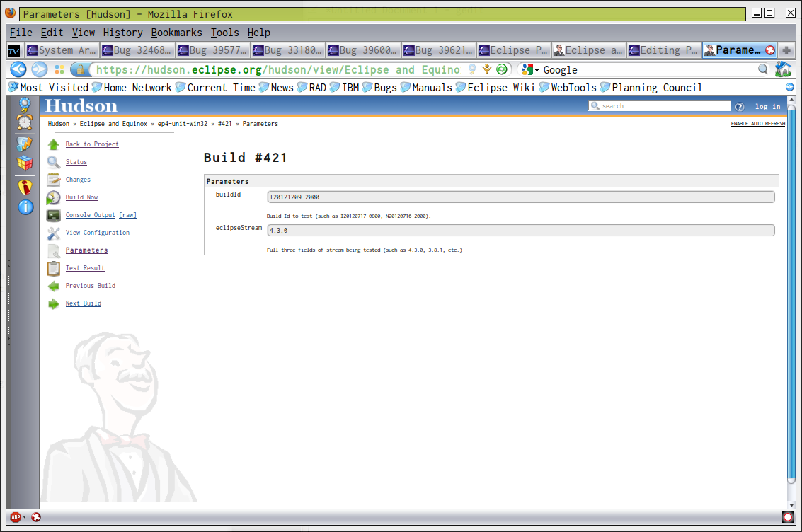Open the Adblock Plus dropdown arrow

click(25, 517)
